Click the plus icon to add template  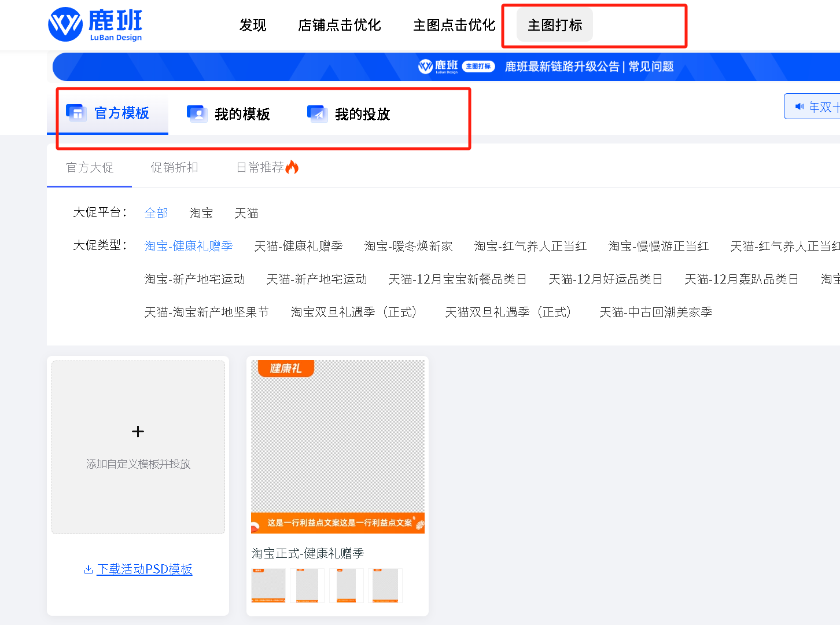click(x=138, y=431)
